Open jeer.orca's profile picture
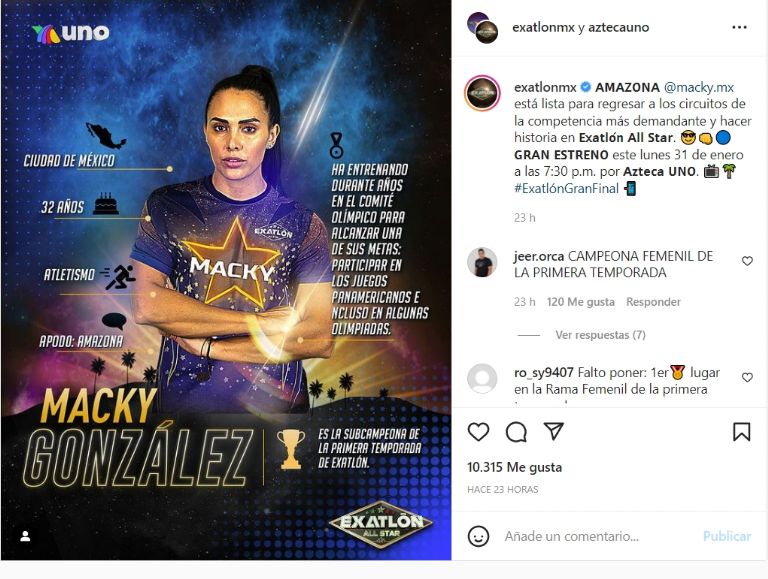 [x=482, y=263]
